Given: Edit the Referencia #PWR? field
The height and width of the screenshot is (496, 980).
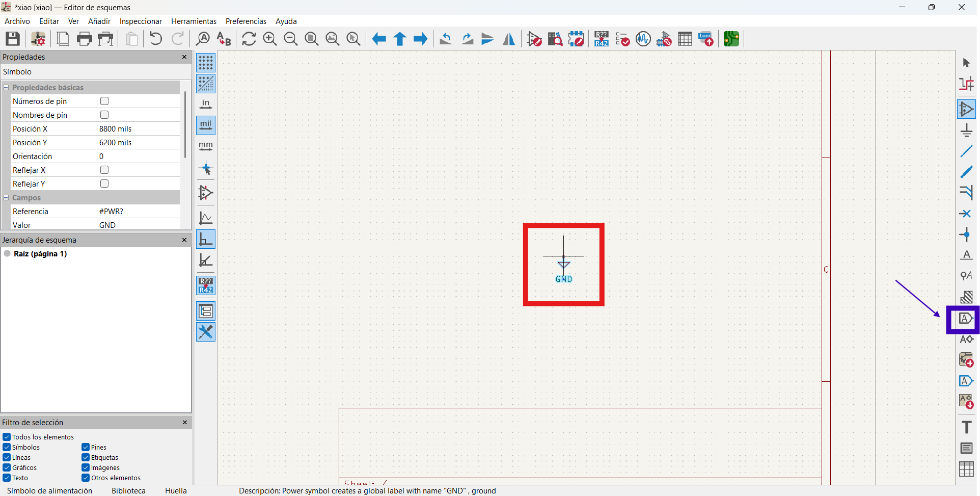Looking at the screenshot, I should click(x=138, y=212).
